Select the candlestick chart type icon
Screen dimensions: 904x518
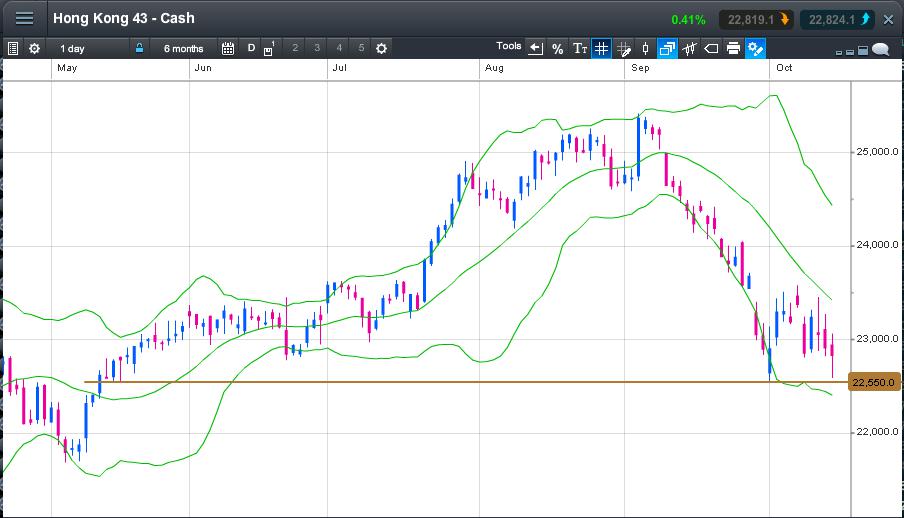(645, 48)
